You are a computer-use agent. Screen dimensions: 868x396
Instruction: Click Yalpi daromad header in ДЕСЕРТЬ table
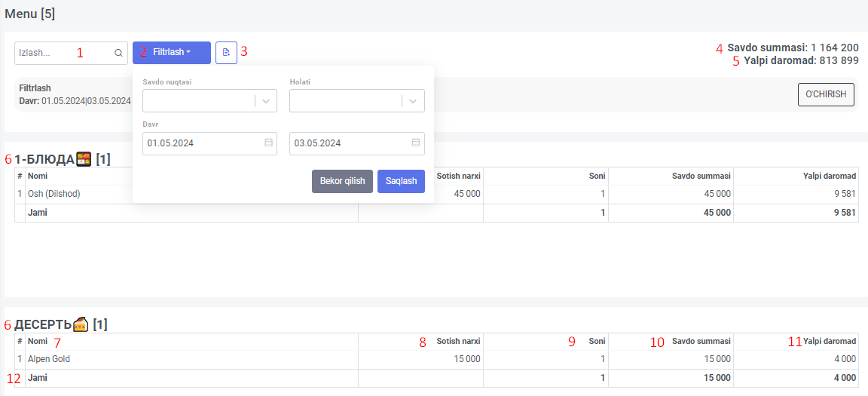click(x=830, y=341)
